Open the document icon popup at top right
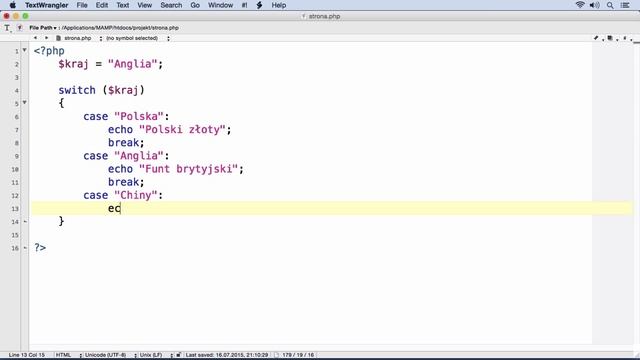This screenshot has width=640, height=360. pyautogui.click(x=610, y=38)
